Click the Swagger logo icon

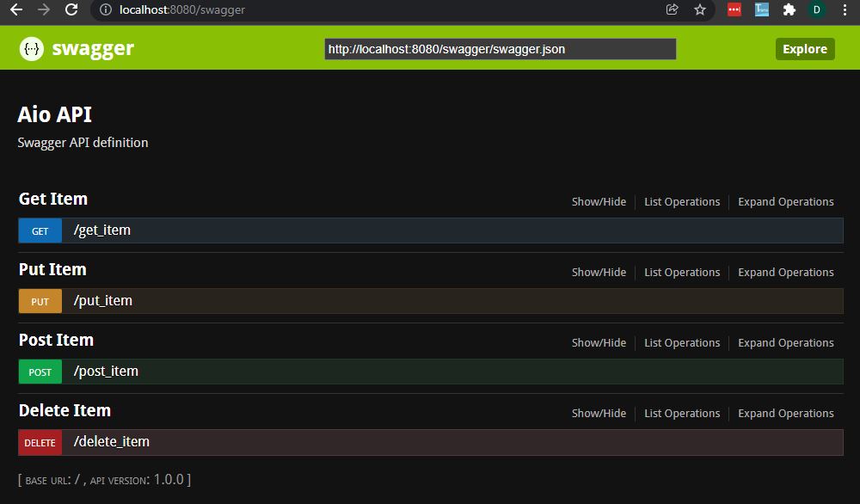(x=31, y=48)
